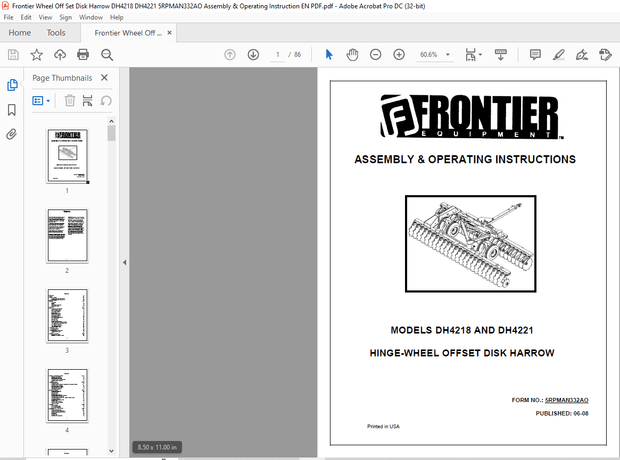Close the Page Thumbnails panel

(x=104, y=78)
